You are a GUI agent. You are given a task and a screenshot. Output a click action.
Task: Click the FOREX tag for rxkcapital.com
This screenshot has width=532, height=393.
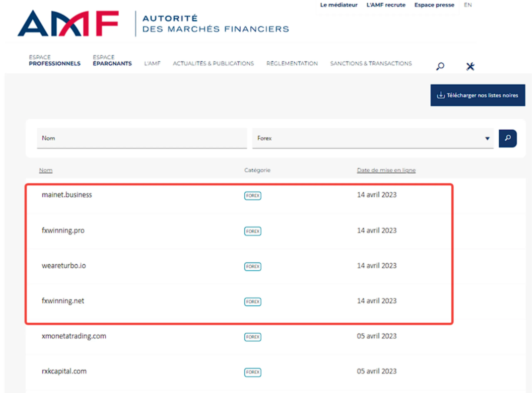coord(253,372)
